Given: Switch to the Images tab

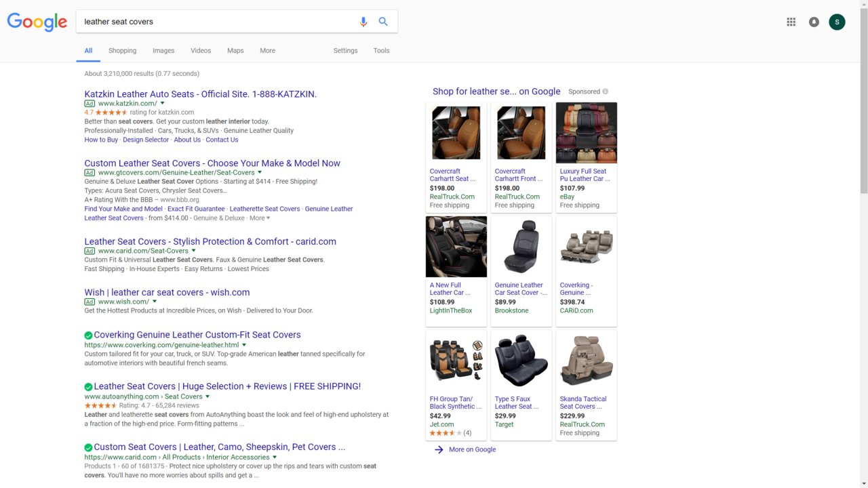Looking at the screenshot, I should coord(163,51).
